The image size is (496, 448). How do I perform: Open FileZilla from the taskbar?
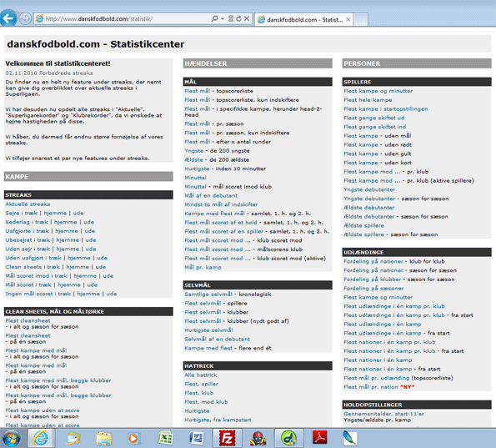click(227, 439)
